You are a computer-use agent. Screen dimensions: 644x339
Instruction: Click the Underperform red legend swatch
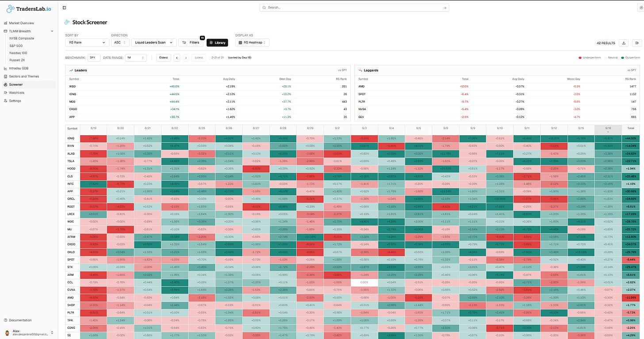point(580,58)
